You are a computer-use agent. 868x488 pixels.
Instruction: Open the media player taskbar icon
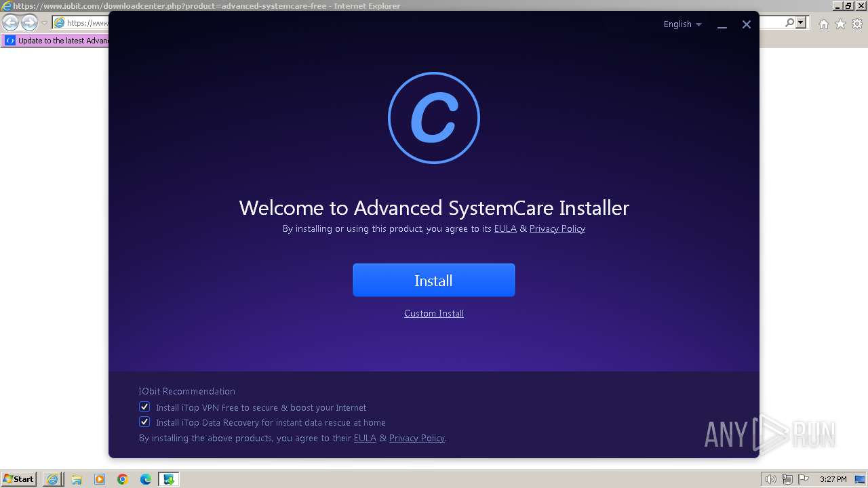point(99,479)
